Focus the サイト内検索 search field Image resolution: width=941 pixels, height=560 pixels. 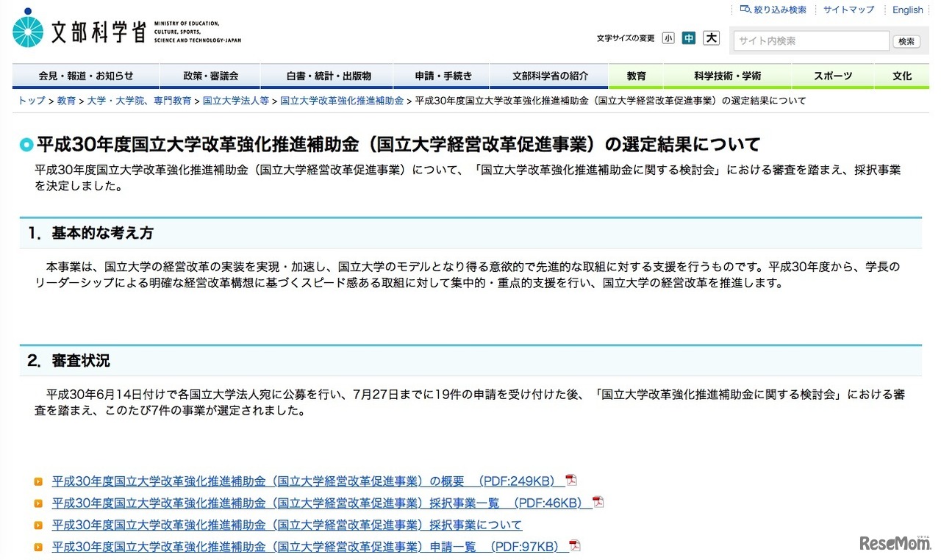pyautogui.click(x=812, y=41)
